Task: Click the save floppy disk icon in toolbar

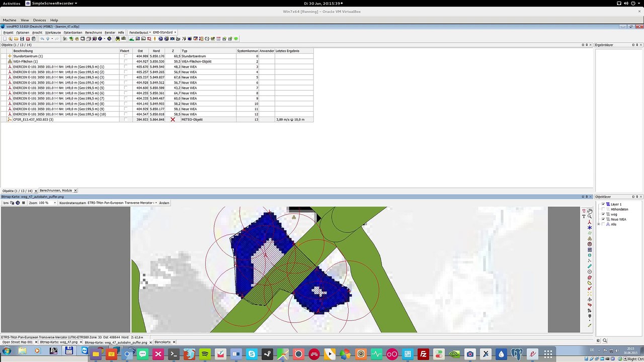Action: coord(22,39)
